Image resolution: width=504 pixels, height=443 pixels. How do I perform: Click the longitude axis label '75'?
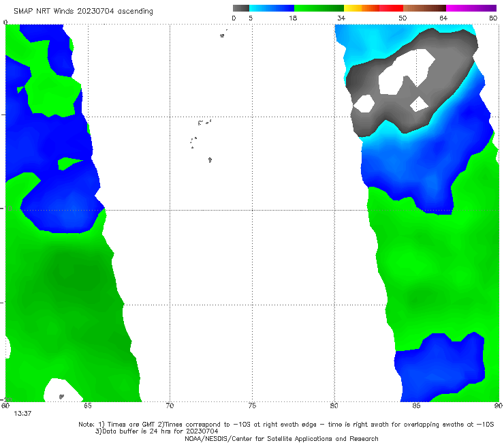(252, 406)
